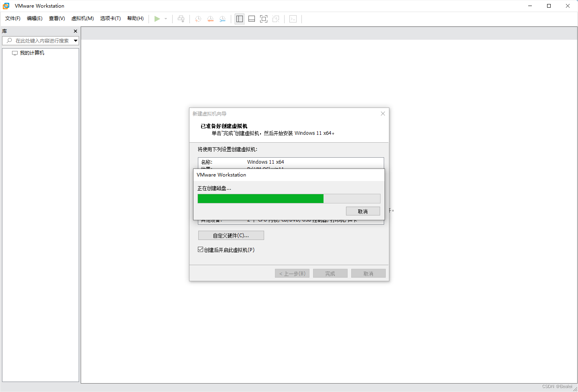
Task: Minimize the VMware Workstation window
Action: [530, 6]
